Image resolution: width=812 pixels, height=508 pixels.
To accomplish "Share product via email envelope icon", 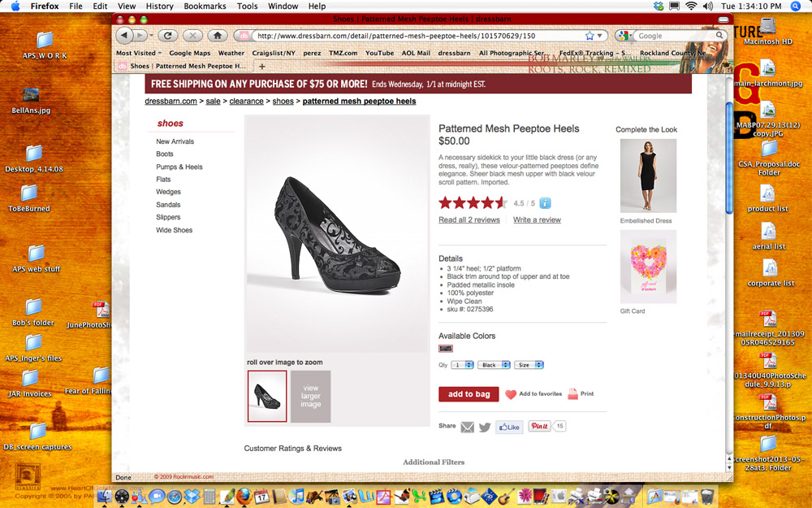I will [467, 428].
